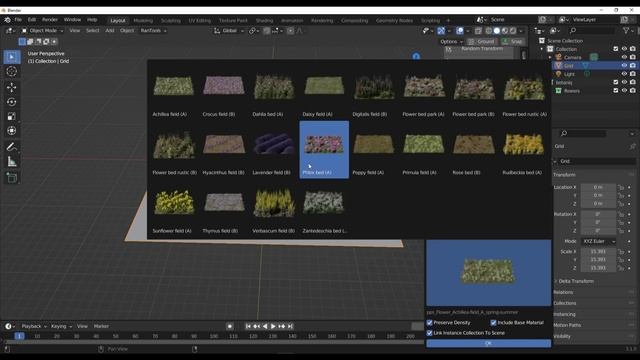640x360 pixels.
Task: Toggle the flowers collection exclude checkbox
Action: coord(616,91)
